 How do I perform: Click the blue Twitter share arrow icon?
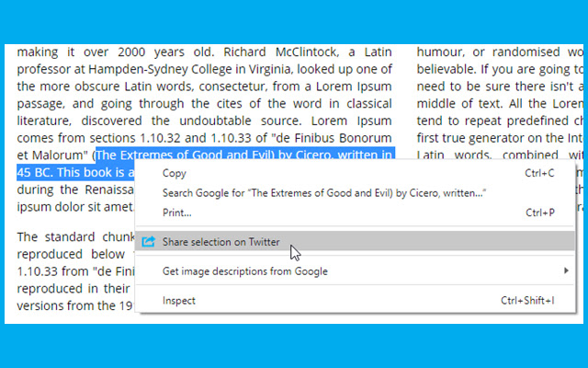(x=149, y=241)
